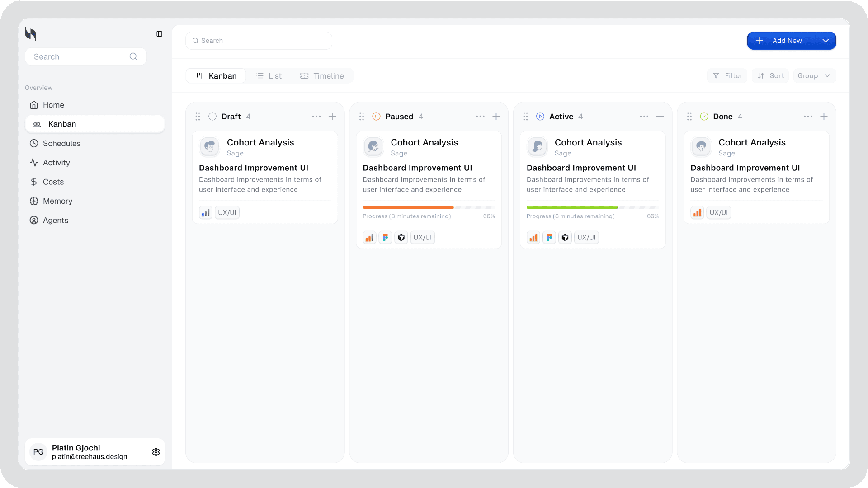Click the Filter button

[x=727, y=76]
